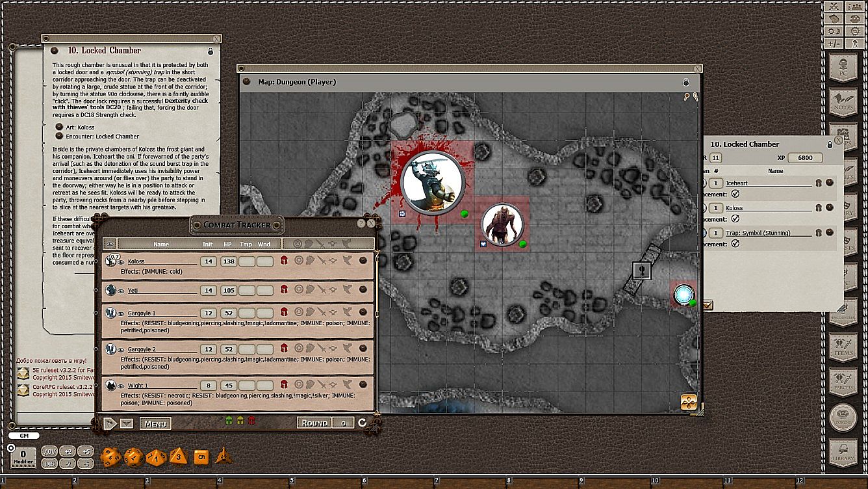Viewport: 868px width, 489px height.
Task: Select the Koloss frost giant map token
Action: point(433,182)
